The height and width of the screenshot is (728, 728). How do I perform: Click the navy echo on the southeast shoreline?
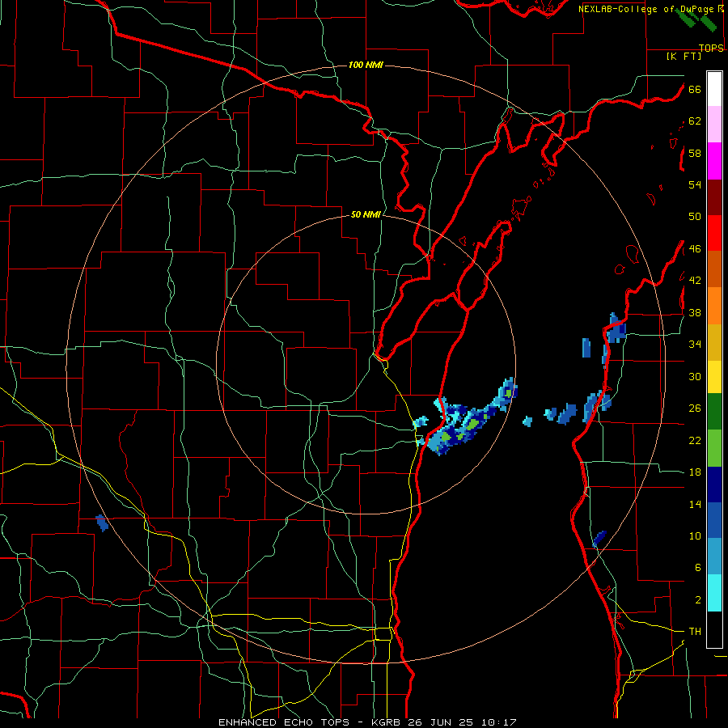point(600,539)
